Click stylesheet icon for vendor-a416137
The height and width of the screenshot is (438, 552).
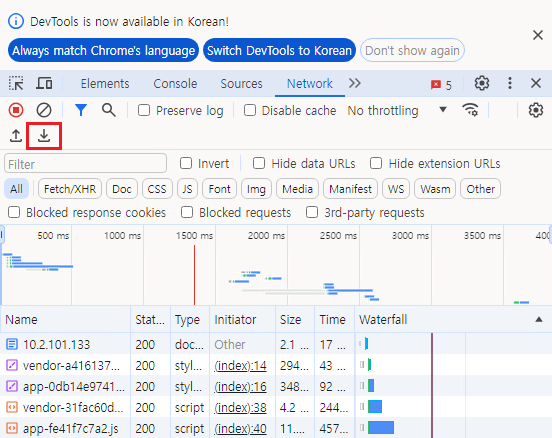coord(12,365)
